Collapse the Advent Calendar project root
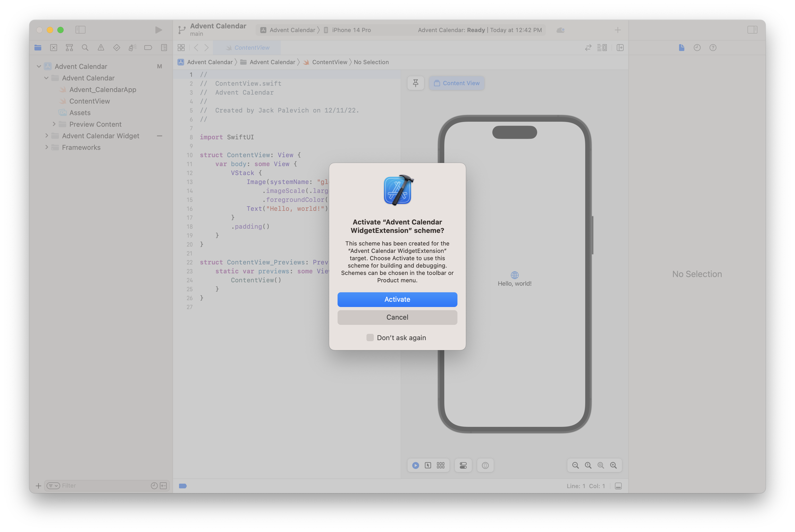 (x=39, y=66)
